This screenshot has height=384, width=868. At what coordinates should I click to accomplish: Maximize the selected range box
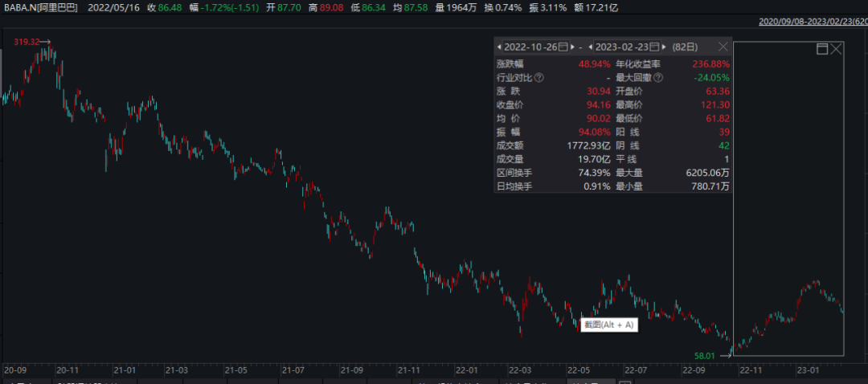coord(821,49)
